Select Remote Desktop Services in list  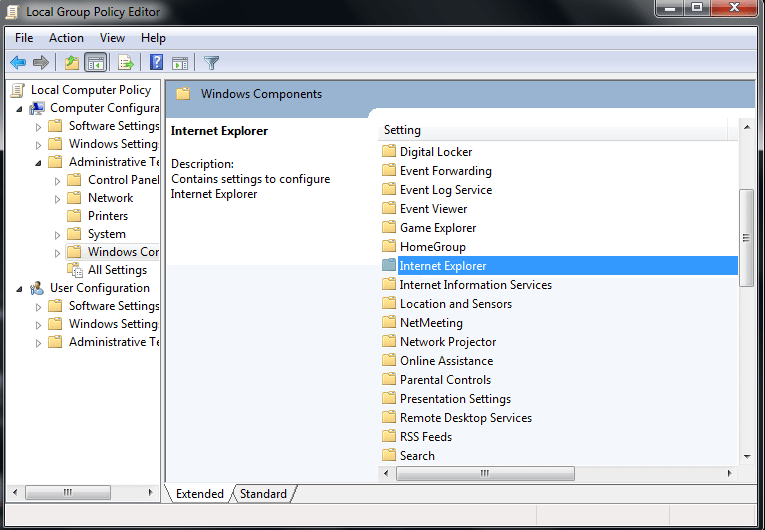tap(466, 418)
